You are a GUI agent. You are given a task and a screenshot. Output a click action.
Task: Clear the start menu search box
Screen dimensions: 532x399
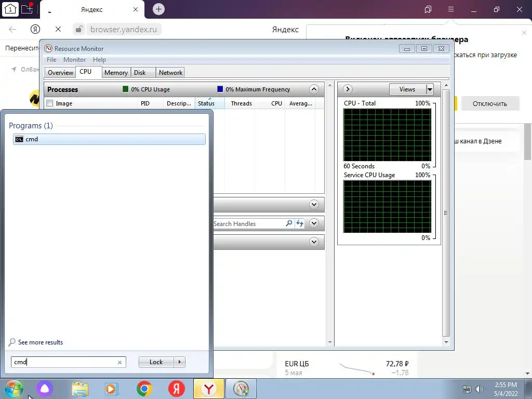(120, 362)
